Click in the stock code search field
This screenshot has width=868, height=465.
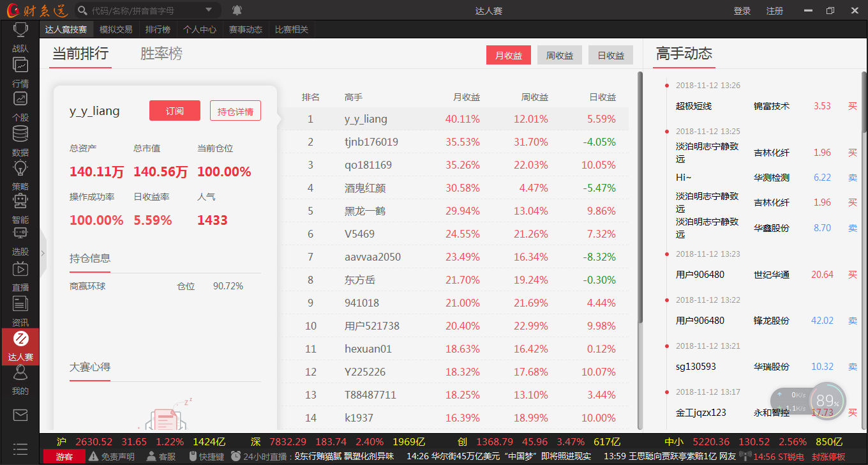click(x=146, y=10)
